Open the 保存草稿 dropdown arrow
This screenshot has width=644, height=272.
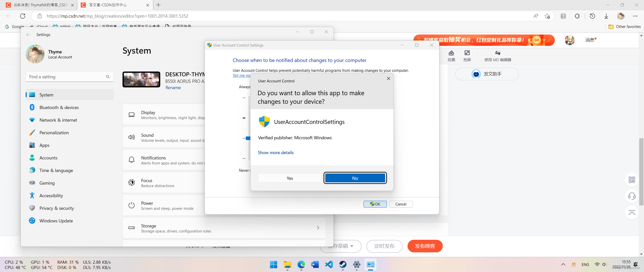pos(352,246)
